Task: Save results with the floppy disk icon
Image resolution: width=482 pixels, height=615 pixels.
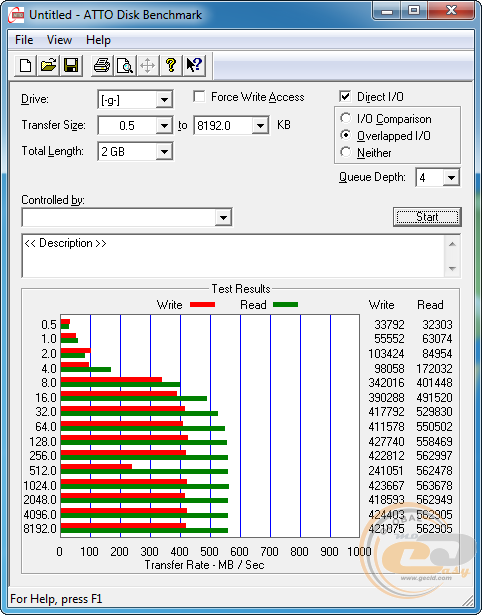Action: (71, 66)
